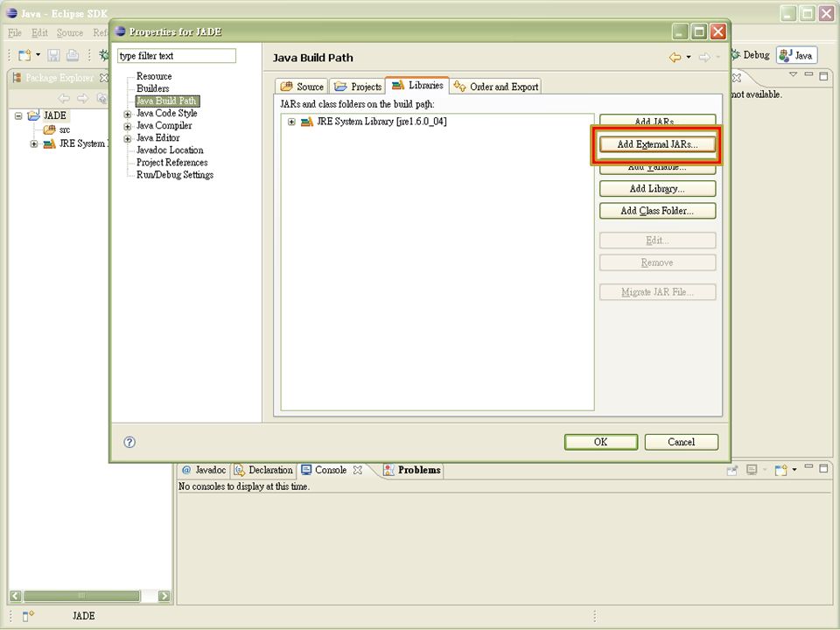840x630 pixels.
Task: Open the back navigation history dropdown arrow
Action: (689, 57)
